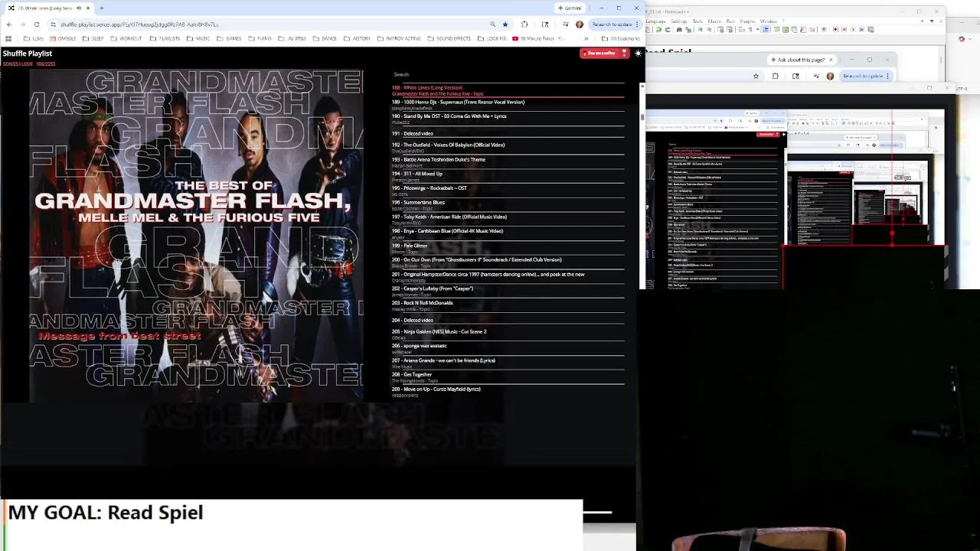The width and height of the screenshot is (980, 551).
Task: Toggle the sun light/dark theme icon
Action: tap(638, 54)
